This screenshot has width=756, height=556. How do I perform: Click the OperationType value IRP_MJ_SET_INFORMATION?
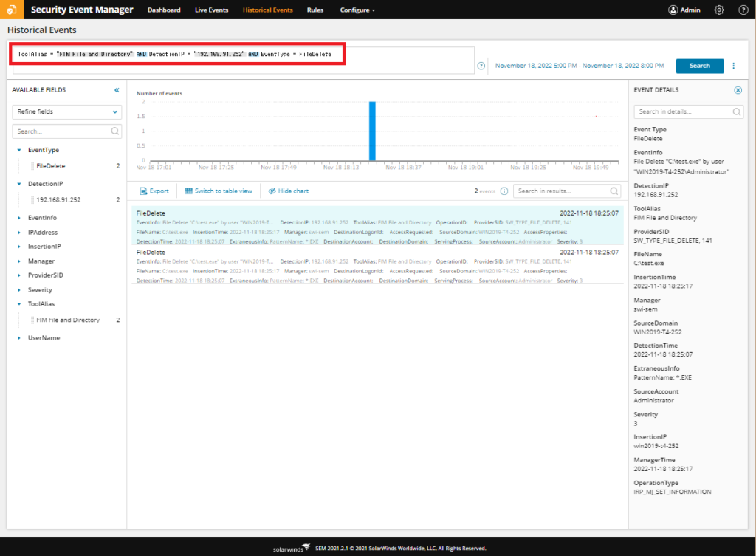click(672, 492)
